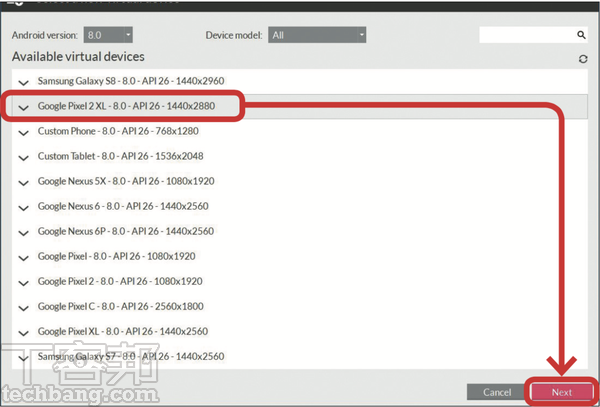Select Custom Tablet - 8.0 - API 26 - 1536x2048
Image resolution: width=600 pixels, height=407 pixels.
click(300, 156)
